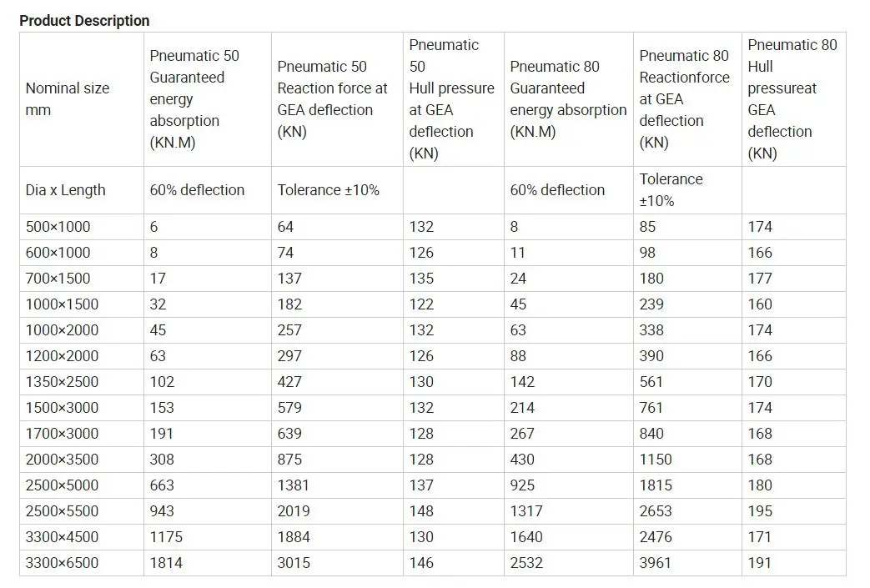This screenshot has height=588, width=870.
Task: Click the 1640 energy absorption cell
Action: 526,537
